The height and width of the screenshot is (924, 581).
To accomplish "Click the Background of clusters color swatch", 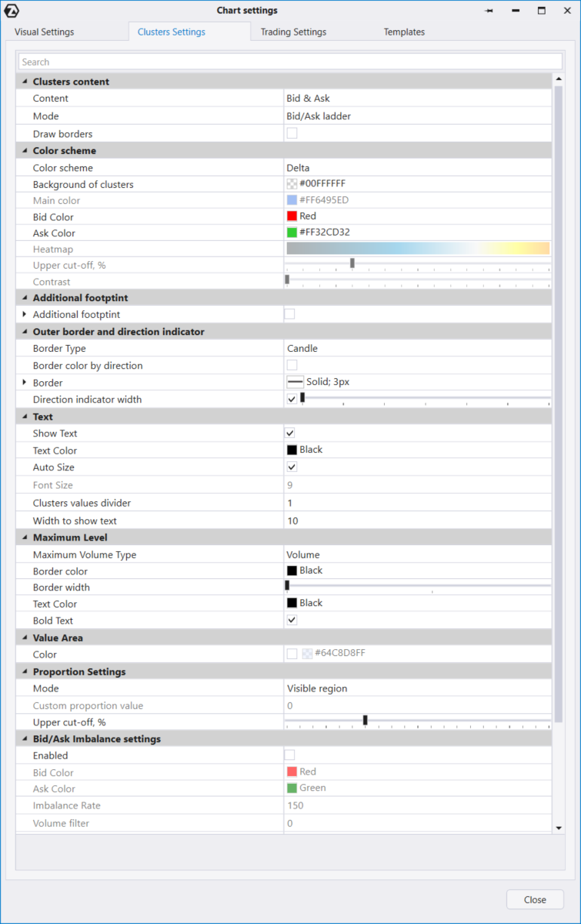I will pos(292,184).
